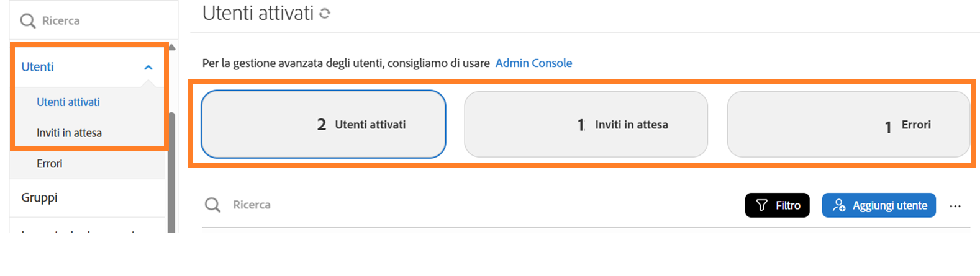980x276 pixels.
Task: Open the Gruppi section in the sidebar
Action: 40,197
